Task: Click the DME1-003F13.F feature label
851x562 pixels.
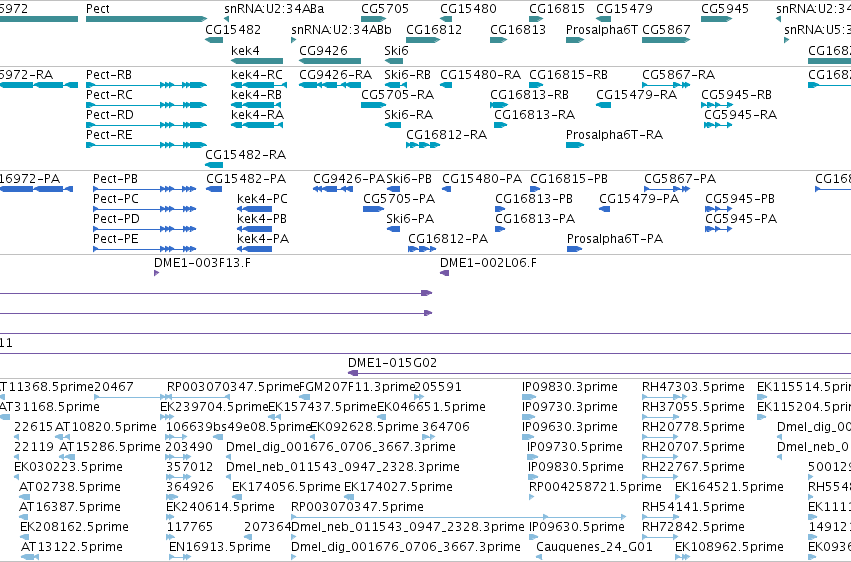Action: tap(202, 263)
